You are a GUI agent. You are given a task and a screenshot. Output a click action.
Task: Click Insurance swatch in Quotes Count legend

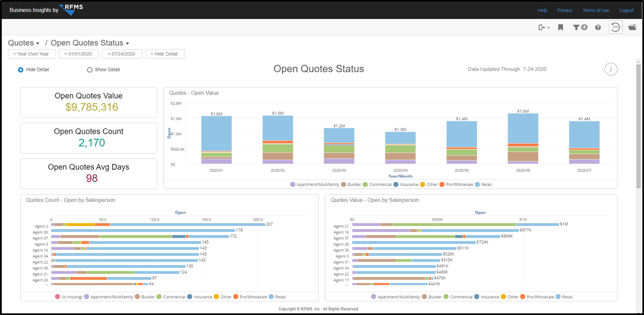pyautogui.click(x=190, y=297)
